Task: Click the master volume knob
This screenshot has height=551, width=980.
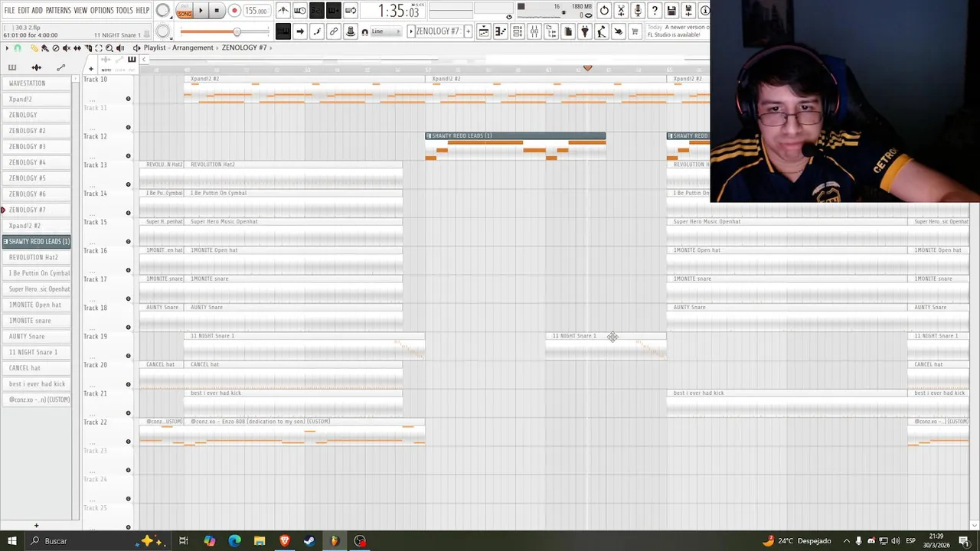Action: click(162, 11)
